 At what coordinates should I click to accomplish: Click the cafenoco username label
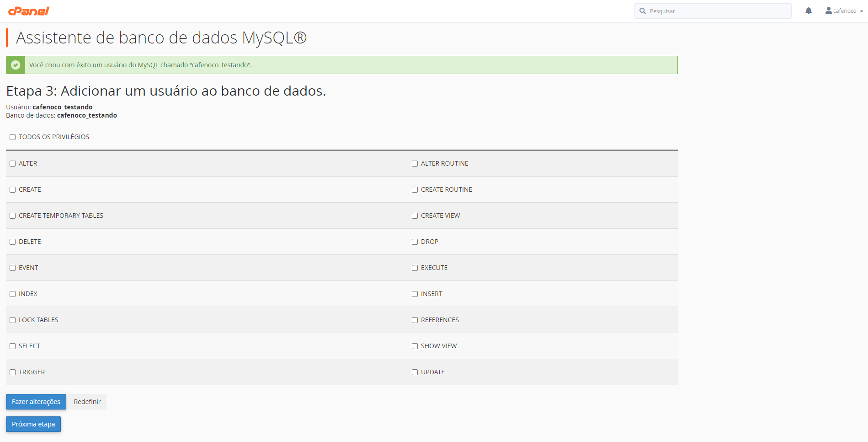tap(845, 11)
